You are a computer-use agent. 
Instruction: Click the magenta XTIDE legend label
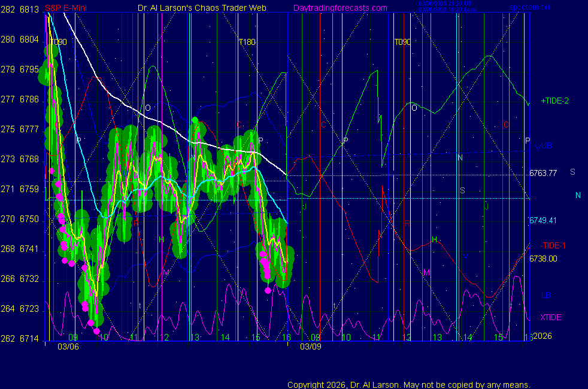click(x=551, y=317)
